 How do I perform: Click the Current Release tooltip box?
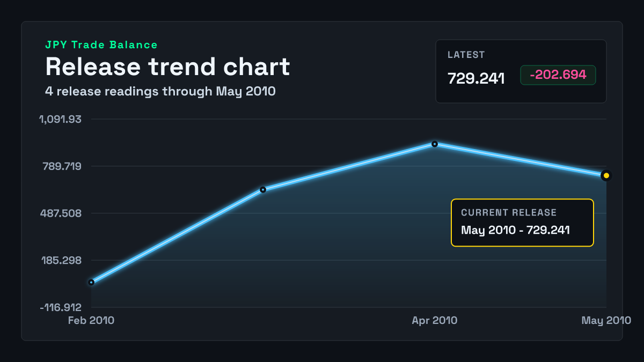point(522,223)
